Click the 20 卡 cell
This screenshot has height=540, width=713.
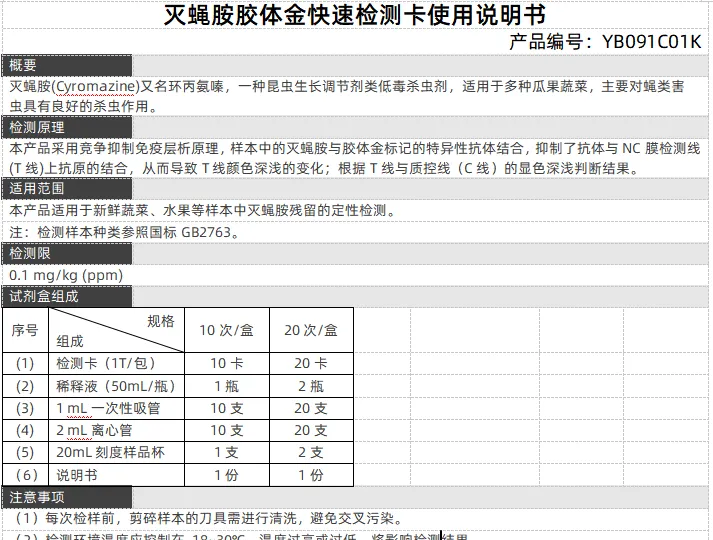tap(311, 364)
